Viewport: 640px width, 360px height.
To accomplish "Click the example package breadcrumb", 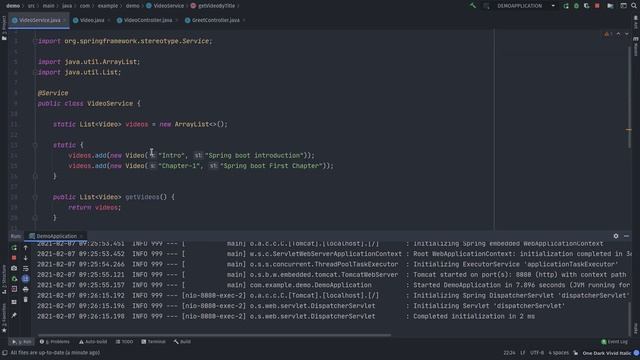I will 108,6.
